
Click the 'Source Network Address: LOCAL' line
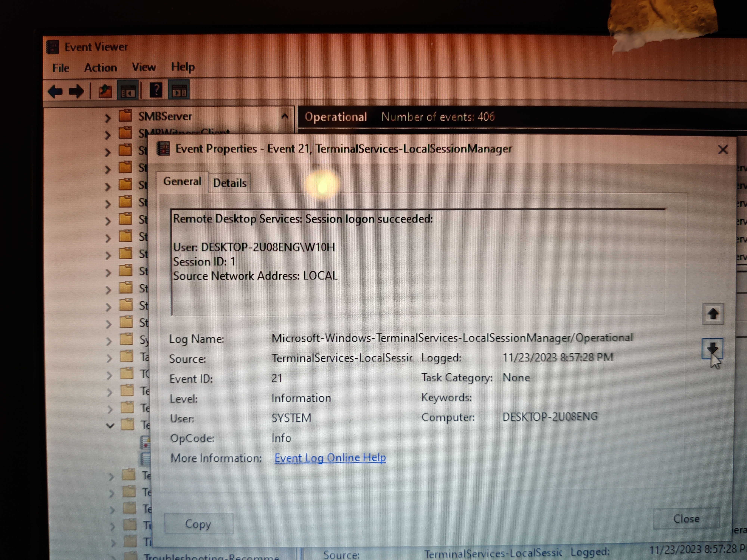(x=255, y=276)
